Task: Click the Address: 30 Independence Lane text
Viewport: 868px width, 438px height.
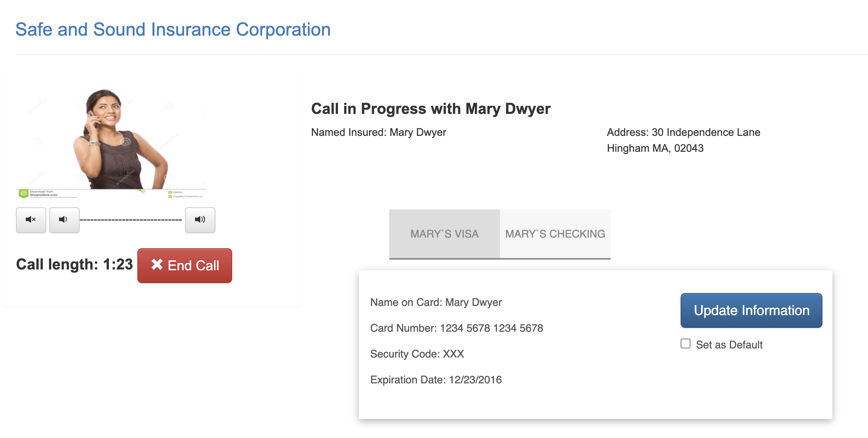Action: tap(684, 132)
